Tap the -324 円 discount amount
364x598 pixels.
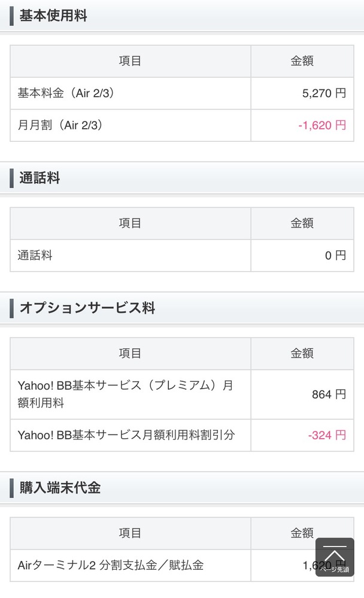pyautogui.click(x=326, y=435)
